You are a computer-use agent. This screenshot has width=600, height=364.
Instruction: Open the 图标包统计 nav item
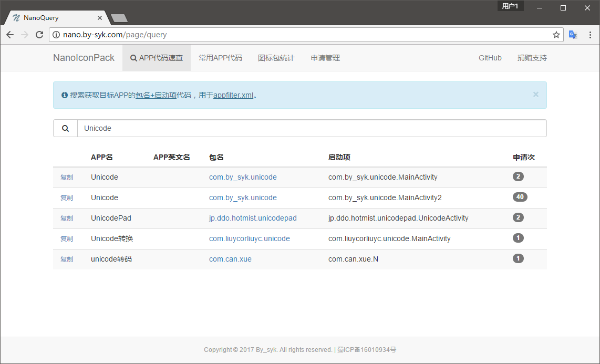[276, 58]
